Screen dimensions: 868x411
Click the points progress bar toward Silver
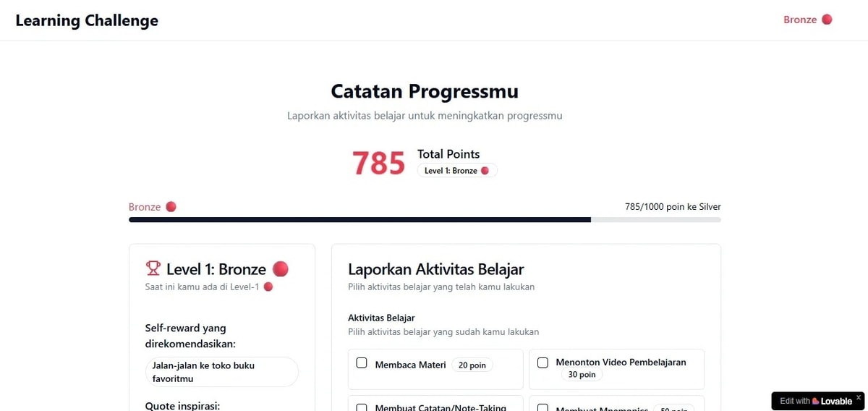[425, 219]
